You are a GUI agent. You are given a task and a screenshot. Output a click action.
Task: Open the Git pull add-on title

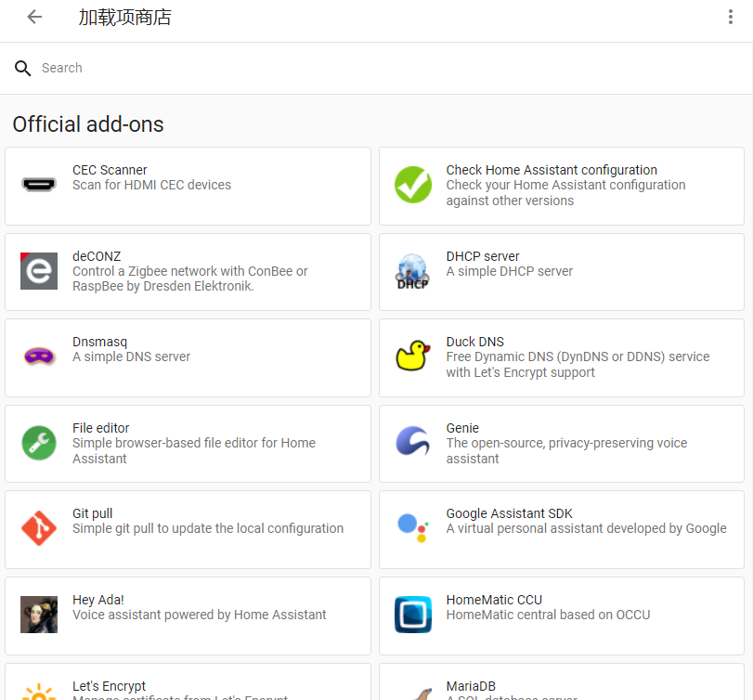pos(92,513)
